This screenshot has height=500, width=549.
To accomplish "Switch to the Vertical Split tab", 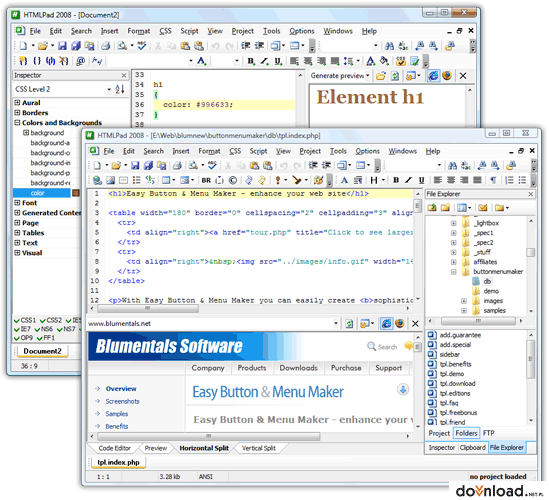I will [259, 448].
